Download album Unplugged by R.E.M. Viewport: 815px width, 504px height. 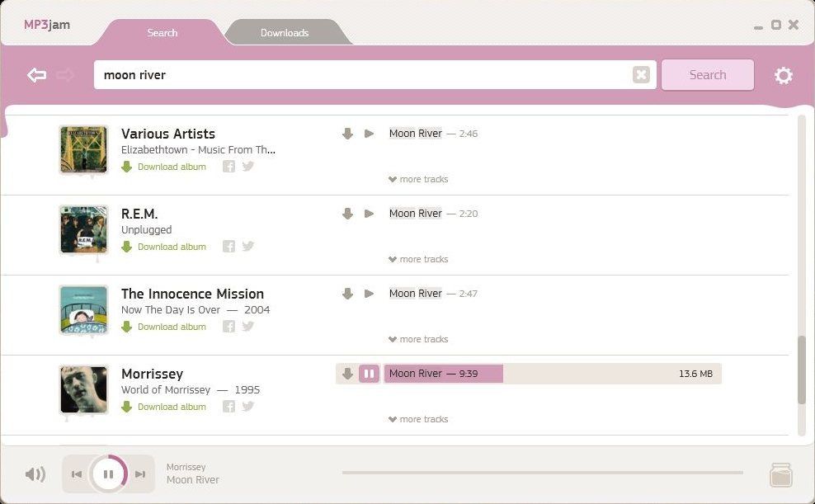(163, 247)
